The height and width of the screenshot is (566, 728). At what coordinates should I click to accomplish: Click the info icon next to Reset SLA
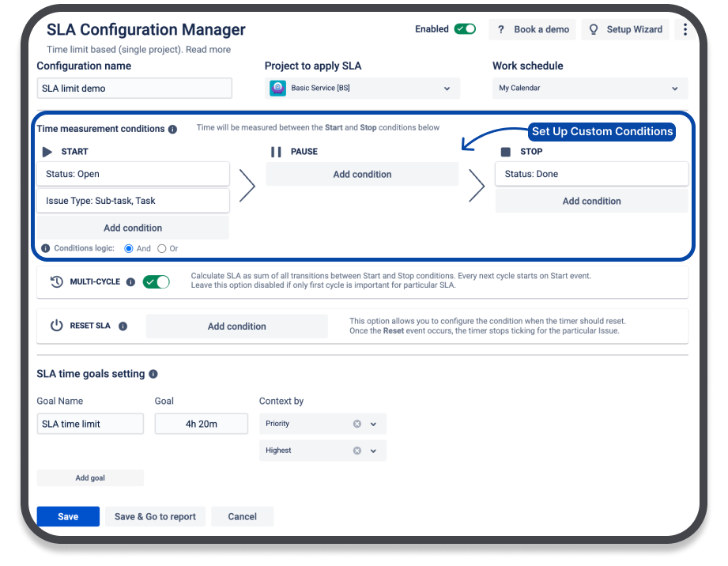pos(123,326)
